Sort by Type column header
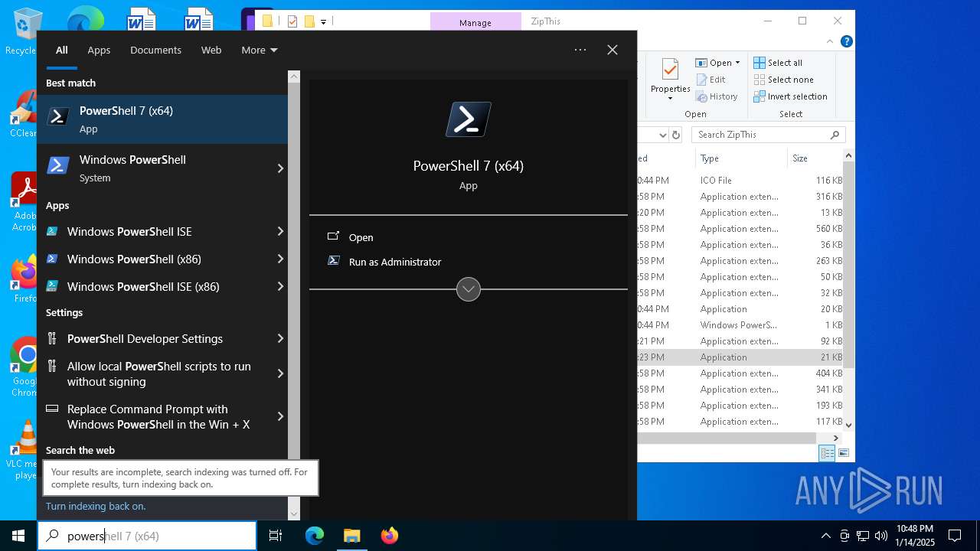Screen dimensions: 980x551 pos(741,158)
